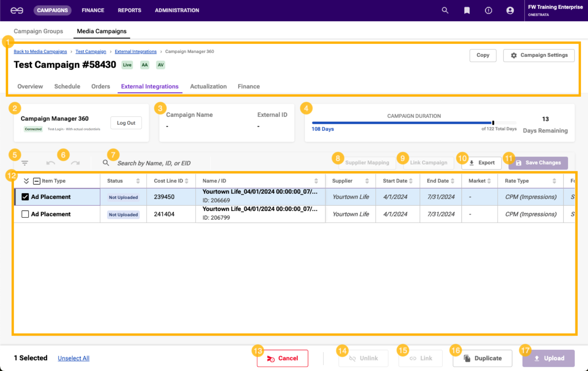Focus the Search by Name, ID, or EID field

(154, 163)
